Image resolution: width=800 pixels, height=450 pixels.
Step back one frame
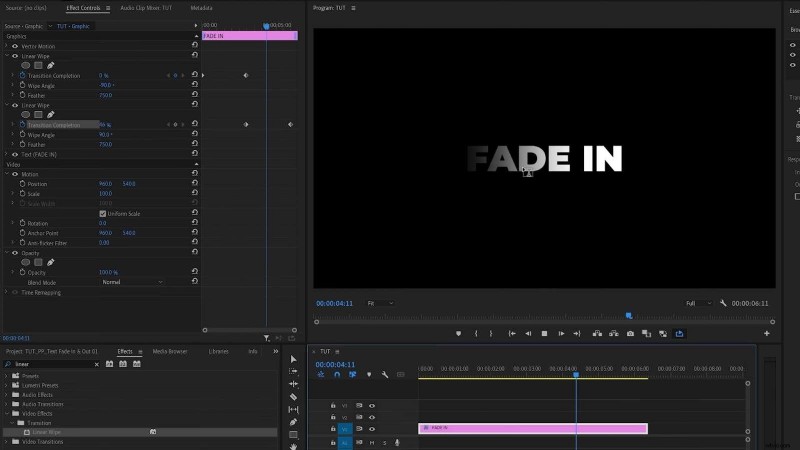pos(528,334)
